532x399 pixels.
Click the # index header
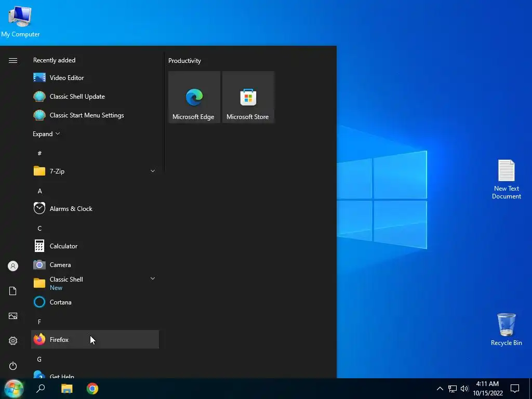tap(39, 153)
